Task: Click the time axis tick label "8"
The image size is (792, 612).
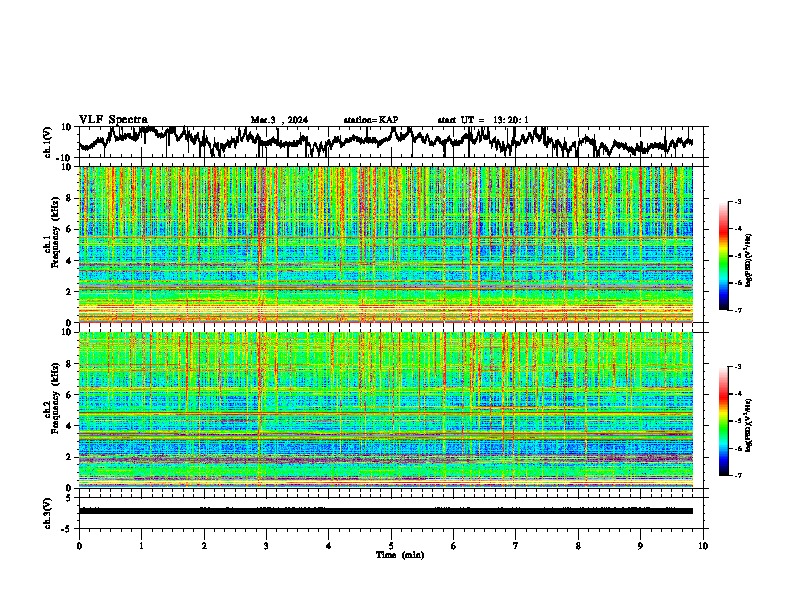Action: coord(578,546)
